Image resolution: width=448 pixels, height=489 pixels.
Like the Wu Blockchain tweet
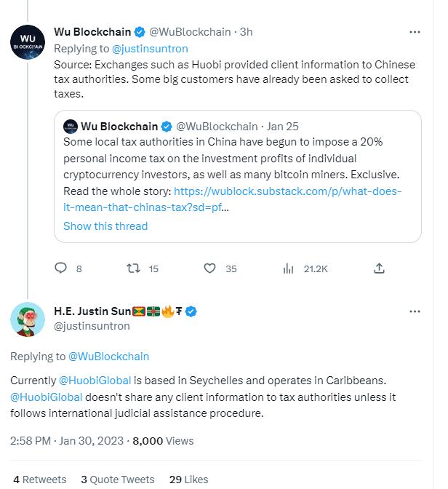pos(210,269)
